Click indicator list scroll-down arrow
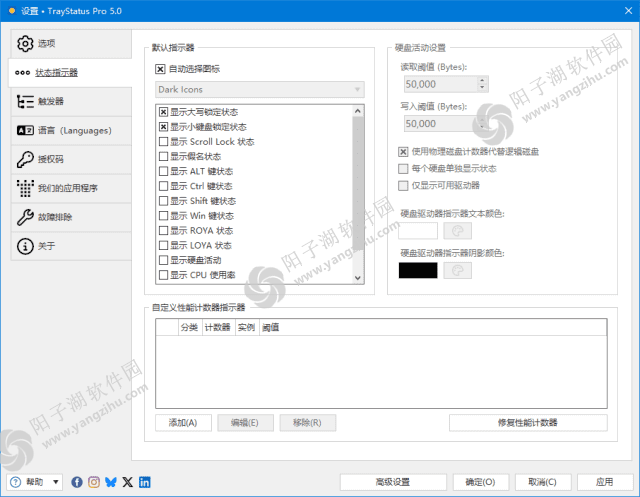The image size is (640, 497). tap(358, 278)
